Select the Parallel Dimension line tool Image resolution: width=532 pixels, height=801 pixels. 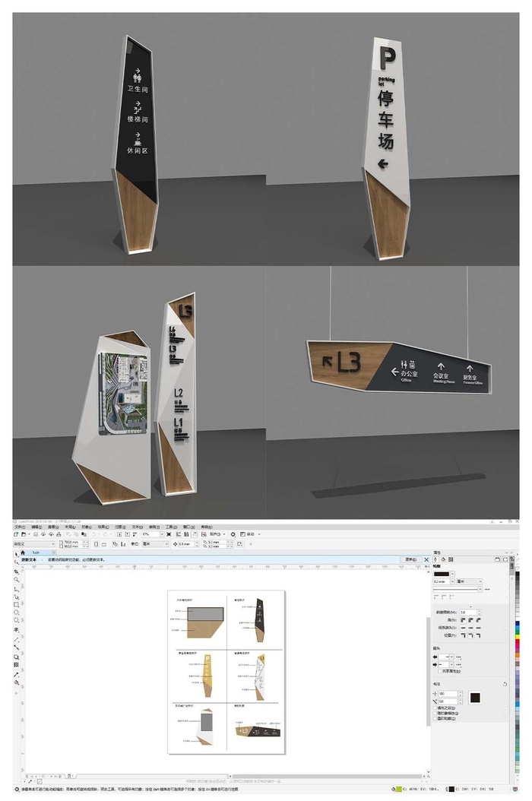coord(17,640)
